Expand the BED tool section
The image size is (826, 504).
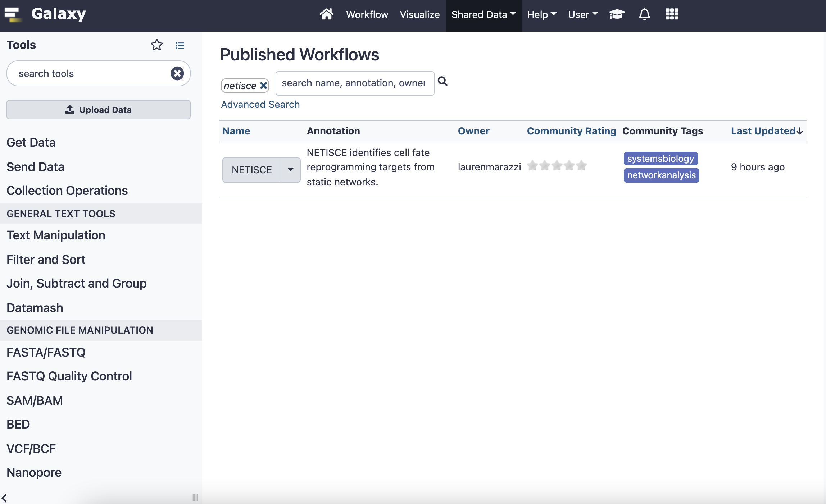coord(18,424)
